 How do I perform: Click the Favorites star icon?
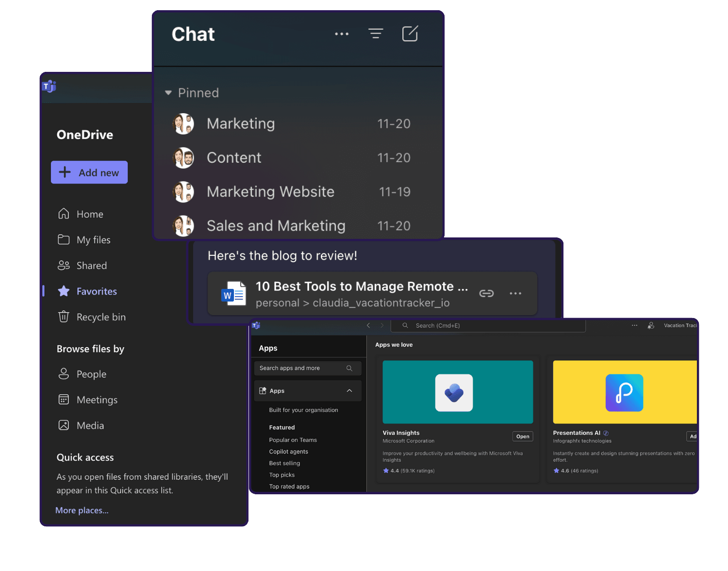tap(64, 291)
